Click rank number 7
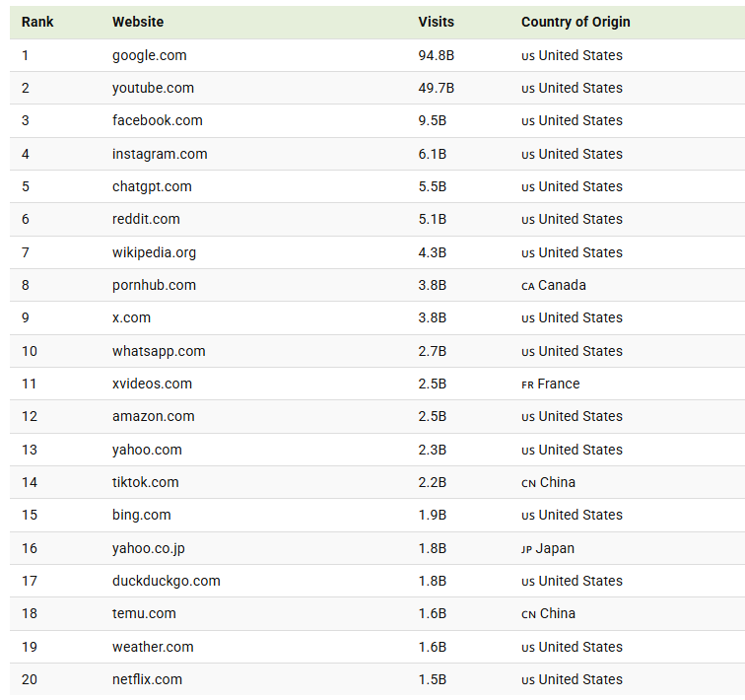Screen dimensions: 745x700 point(26,252)
